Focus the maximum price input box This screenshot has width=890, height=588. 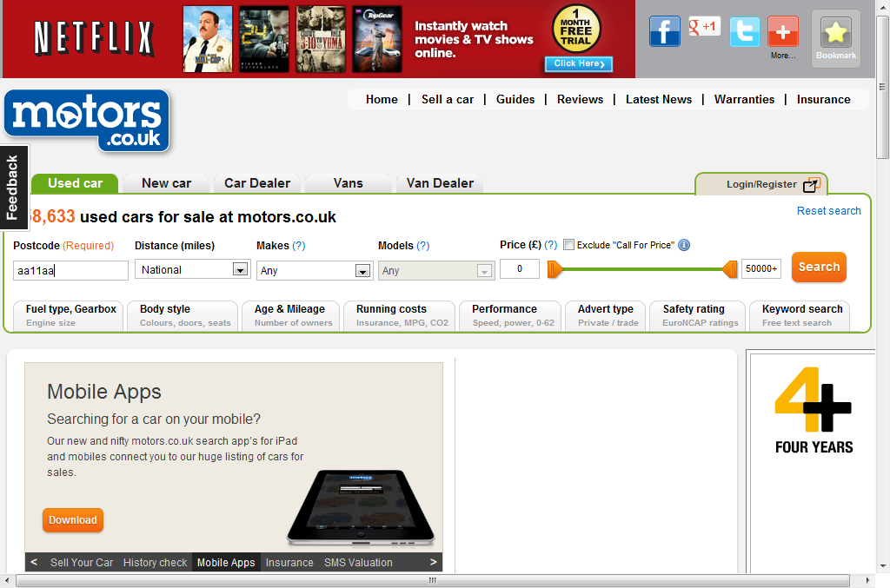(761, 268)
